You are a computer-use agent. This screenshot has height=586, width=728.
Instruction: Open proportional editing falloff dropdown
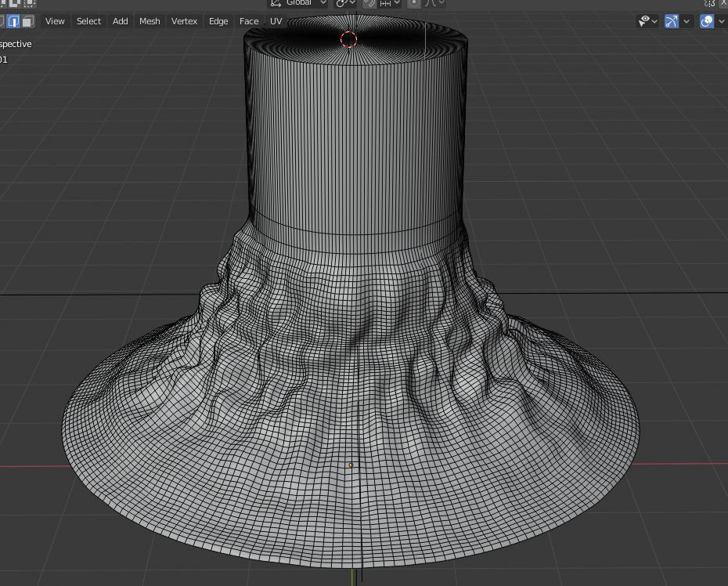[434, 3]
